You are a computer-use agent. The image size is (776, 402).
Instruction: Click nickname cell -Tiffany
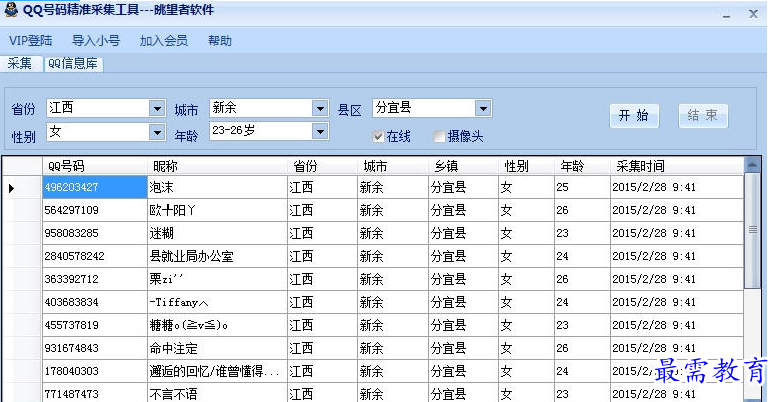pyautogui.click(x=217, y=302)
